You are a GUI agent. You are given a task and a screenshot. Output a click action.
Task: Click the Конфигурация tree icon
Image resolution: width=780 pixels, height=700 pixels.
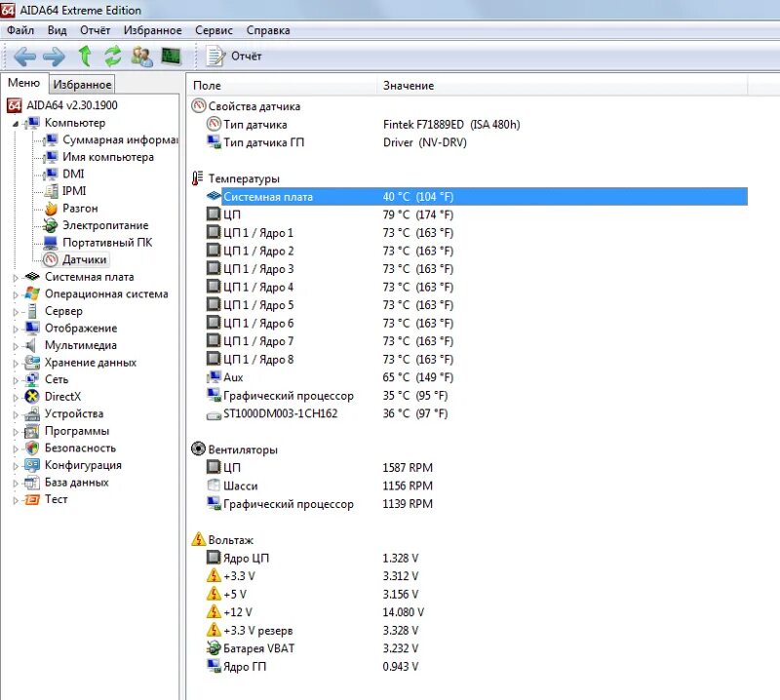32,465
